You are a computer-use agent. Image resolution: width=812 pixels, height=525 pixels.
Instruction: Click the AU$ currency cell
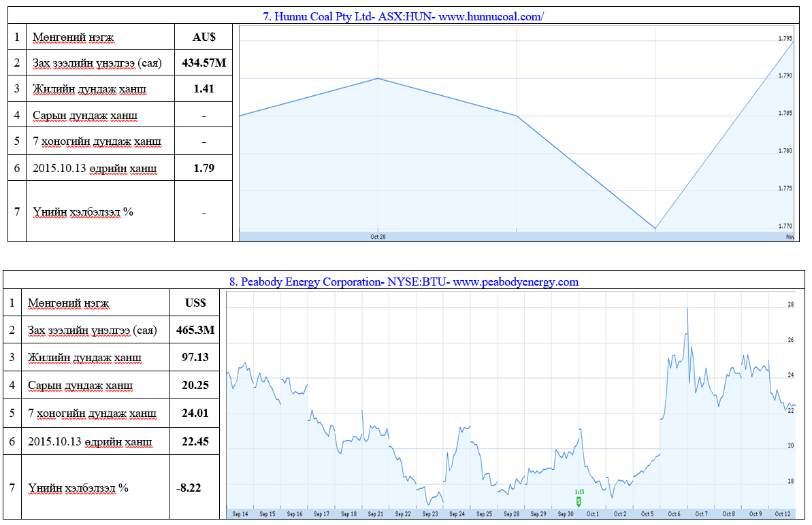click(204, 37)
